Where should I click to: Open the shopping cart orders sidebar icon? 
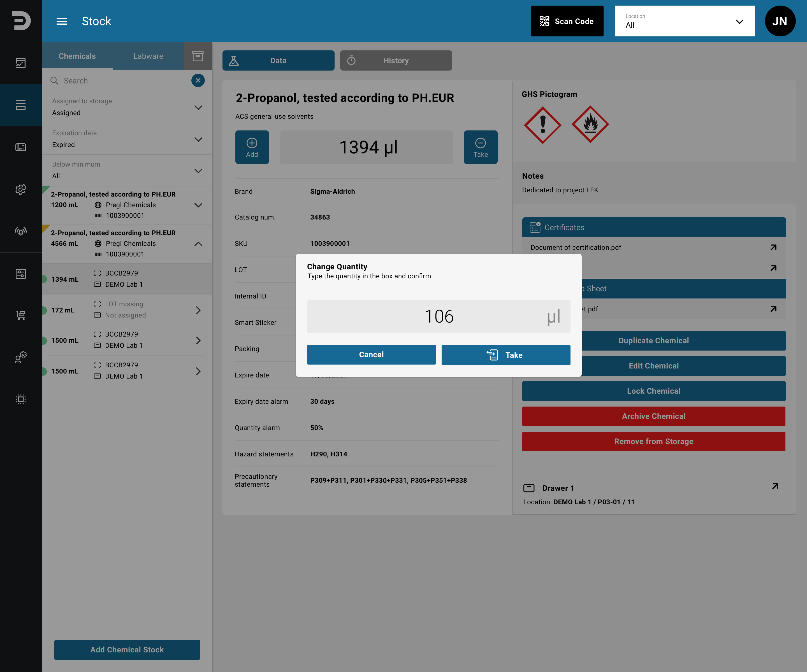[x=21, y=315]
